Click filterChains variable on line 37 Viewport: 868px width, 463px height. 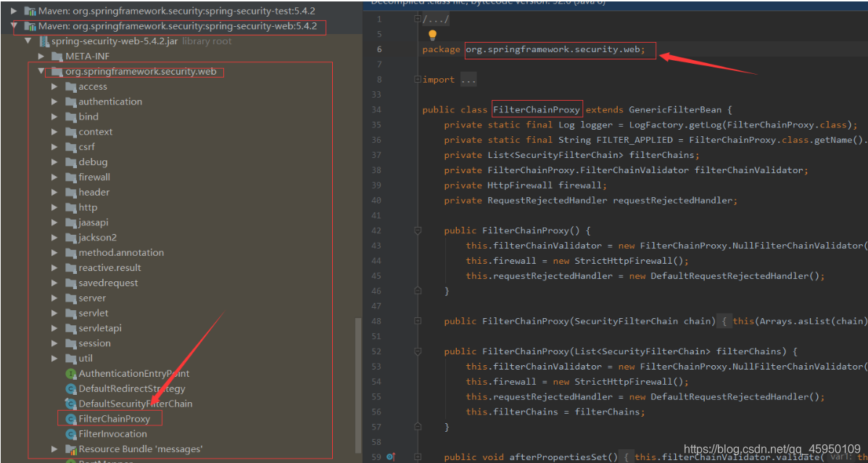pos(661,155)
